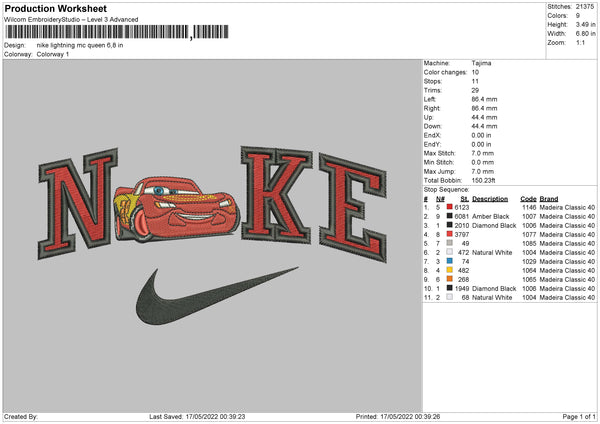Click the Lightning McQueen car in the design

(x=177, y=209)
